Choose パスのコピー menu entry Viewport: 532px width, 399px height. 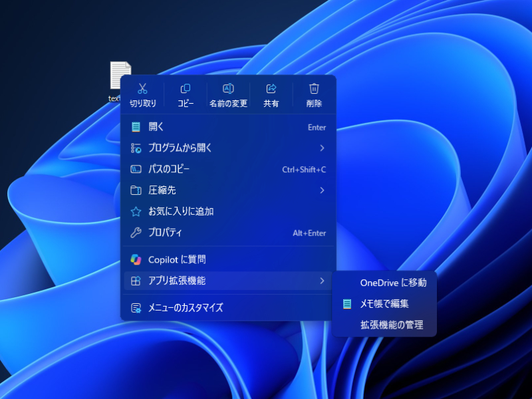point(228,169)
